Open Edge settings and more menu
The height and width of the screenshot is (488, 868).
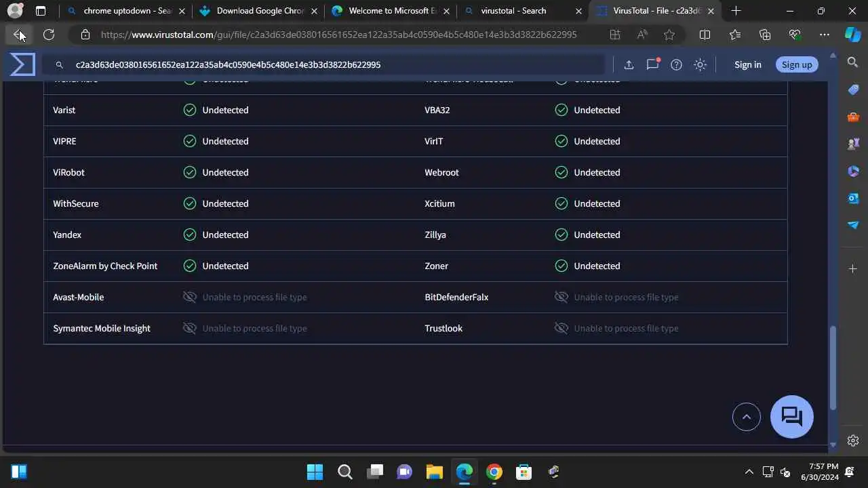(x=825, y=35)
